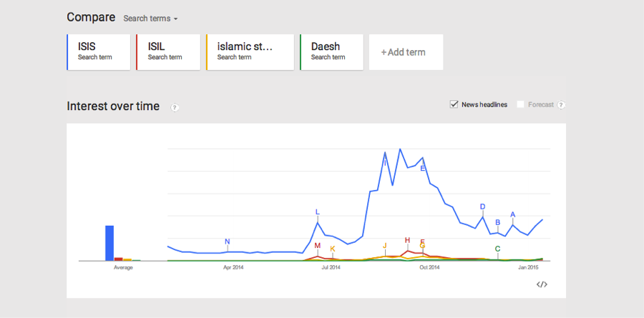The width and height of the screenshot is (644, 318).
Task: Select yellow headline marker K
Action: pos(333,249)
